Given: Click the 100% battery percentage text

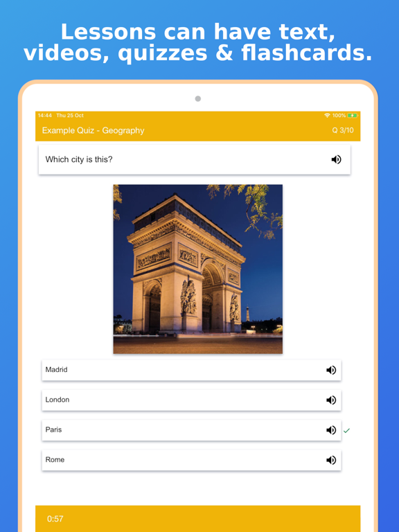Looking at the screenshot, I should (x=339, y=116).
